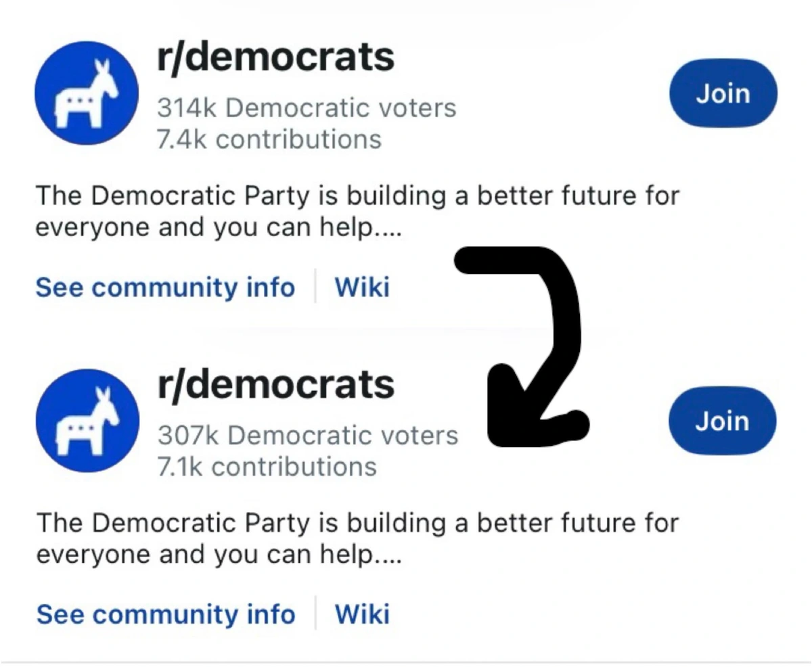Image resolution: width=812 pixels, height=667 pixels.
Task: Visit the Wiki of the bottom r/democrats listing
Action: coord(362,614)
